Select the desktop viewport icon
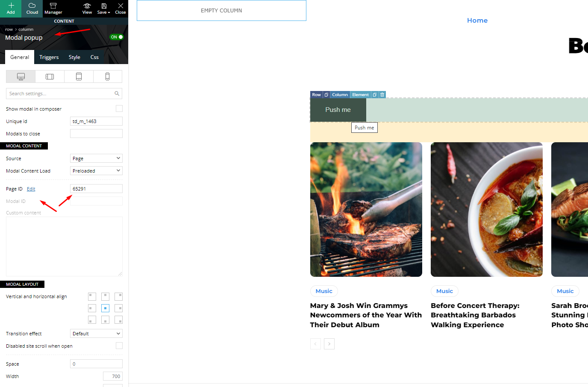 tap(21, 76)
